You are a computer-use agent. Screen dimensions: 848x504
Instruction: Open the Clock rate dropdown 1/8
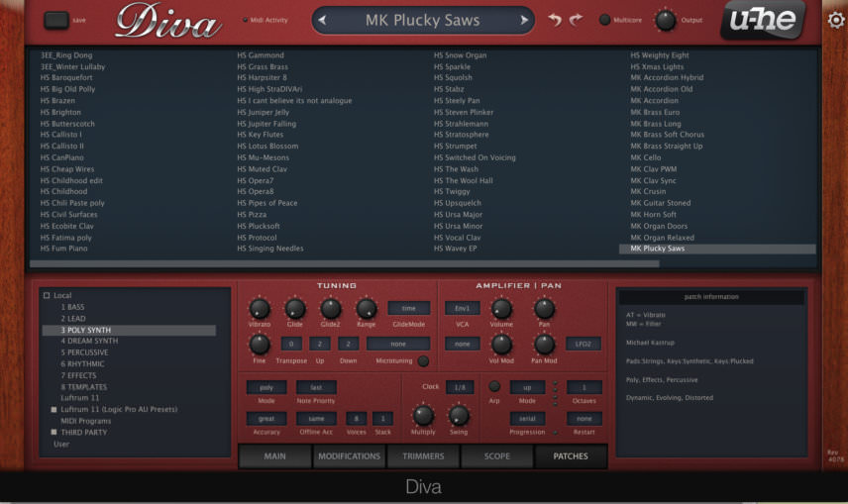pos(460,387)
